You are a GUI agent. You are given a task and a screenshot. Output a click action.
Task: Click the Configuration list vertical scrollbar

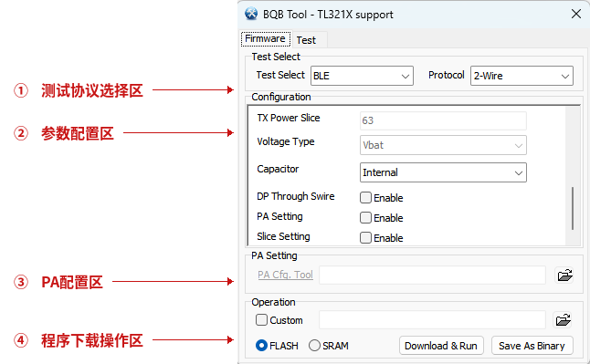tap(573, 208)
